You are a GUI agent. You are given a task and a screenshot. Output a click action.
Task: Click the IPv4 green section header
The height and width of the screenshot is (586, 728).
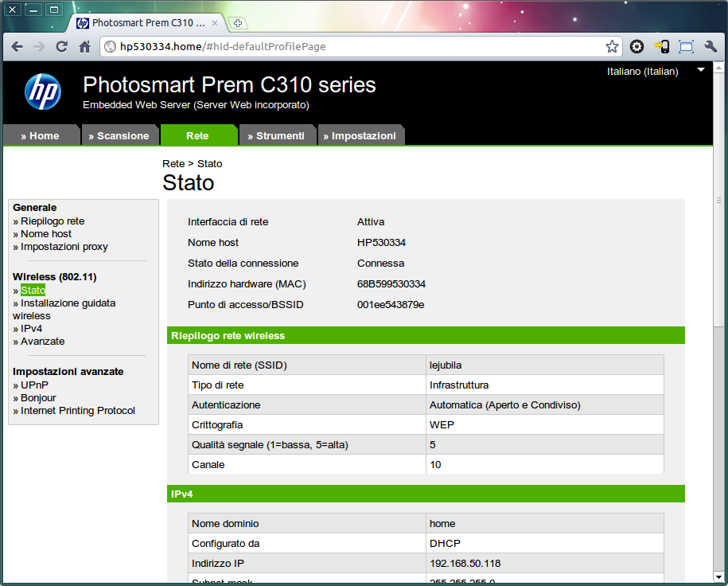pyautogui.click(x=426, y=494)
